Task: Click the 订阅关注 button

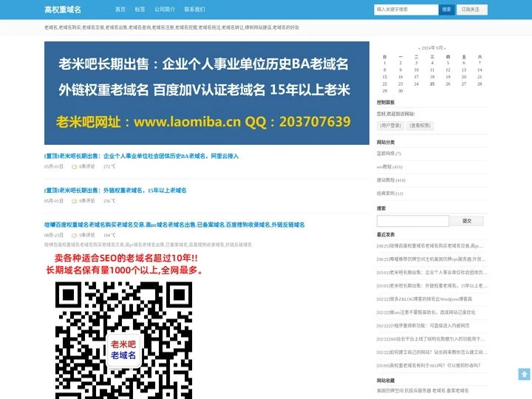Action: coord(472,10)
